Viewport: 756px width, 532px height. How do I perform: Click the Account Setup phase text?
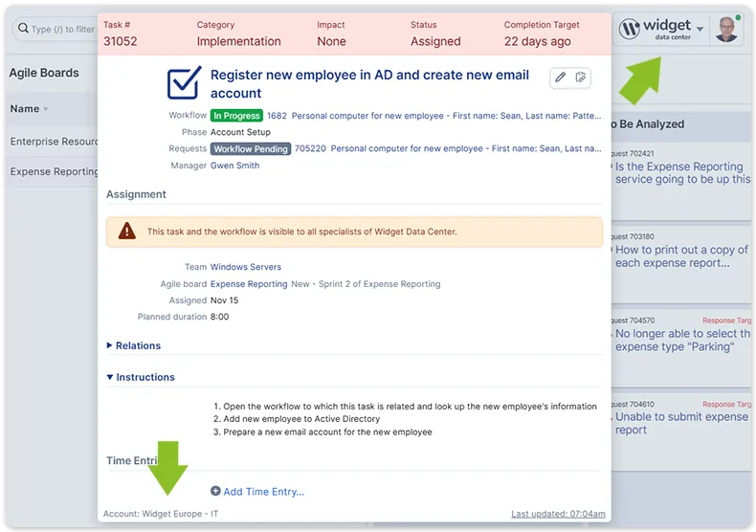point(240,132)
